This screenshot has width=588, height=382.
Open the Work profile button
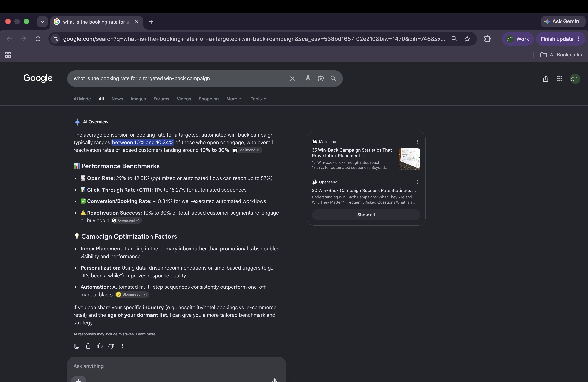tap(518, 39)
